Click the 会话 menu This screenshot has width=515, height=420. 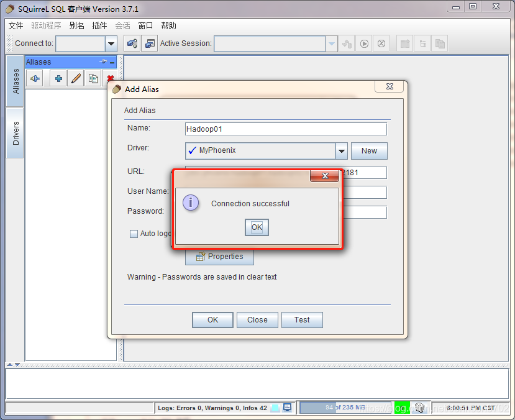click(122, 25)
